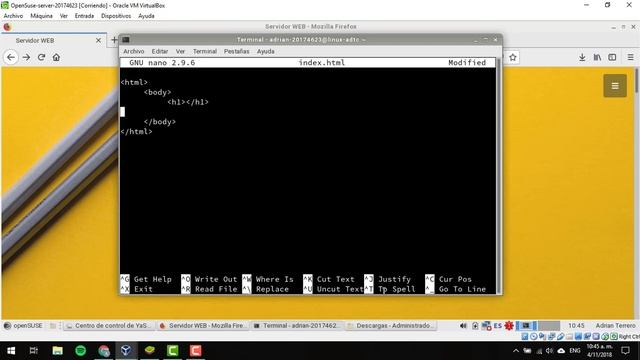Image resolution: width=640 pixels, height=360 pixels.
Task: Reload the page in Firefox
Action: (x=41, y=57)
